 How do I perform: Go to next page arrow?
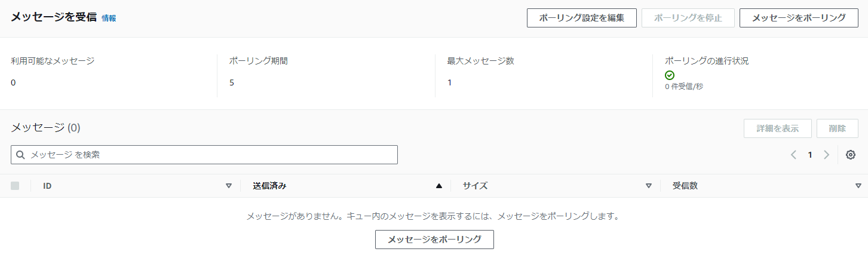tap(827, 155)
